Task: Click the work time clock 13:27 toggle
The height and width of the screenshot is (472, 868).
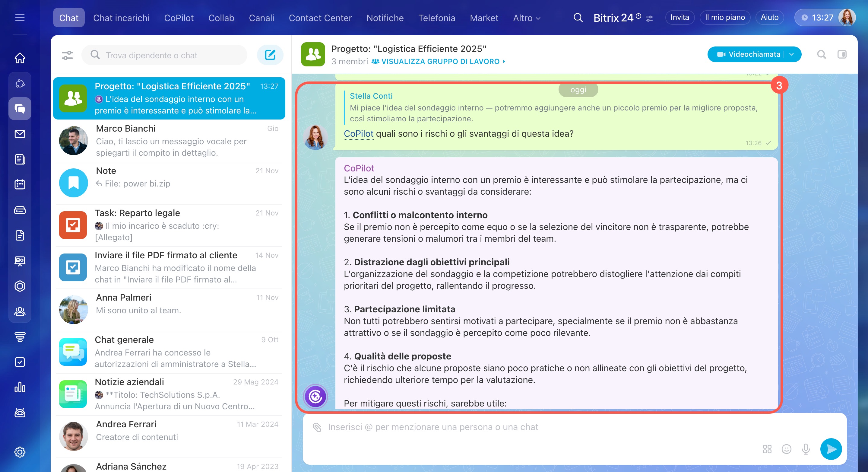Action: pos(817,18)
